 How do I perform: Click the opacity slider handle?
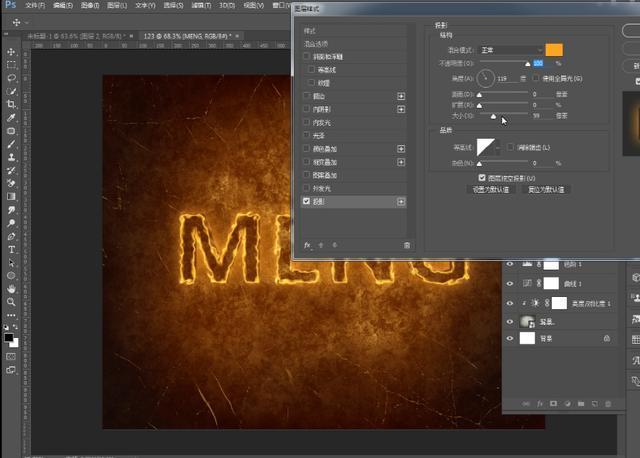tap(527, 64)
